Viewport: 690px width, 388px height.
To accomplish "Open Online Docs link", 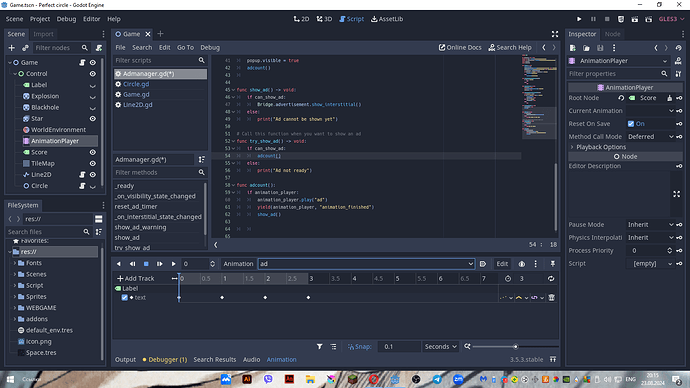I will click(460, 48).
